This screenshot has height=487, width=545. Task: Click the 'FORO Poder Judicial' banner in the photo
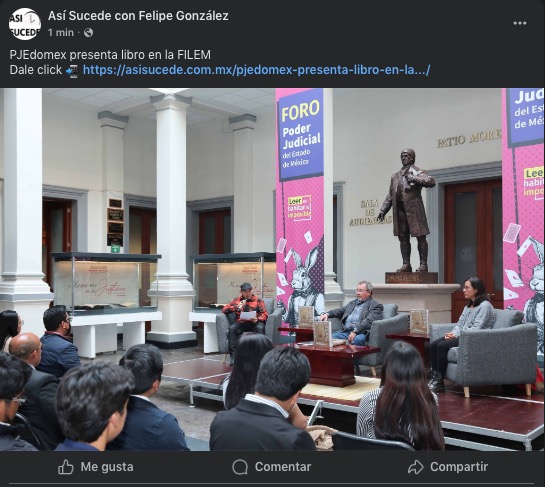pos(301,136)
